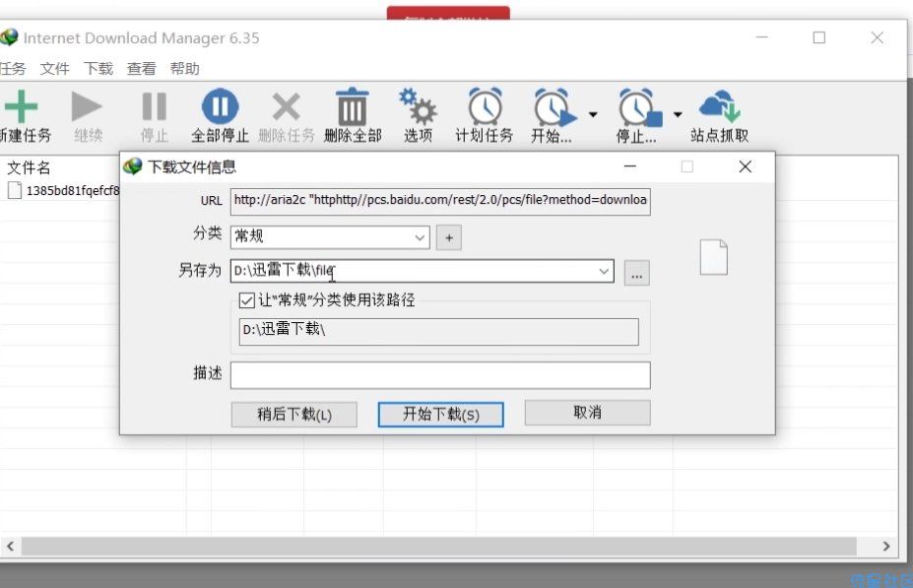Click the New Task (新建任务) plus icon

[21, 106]
